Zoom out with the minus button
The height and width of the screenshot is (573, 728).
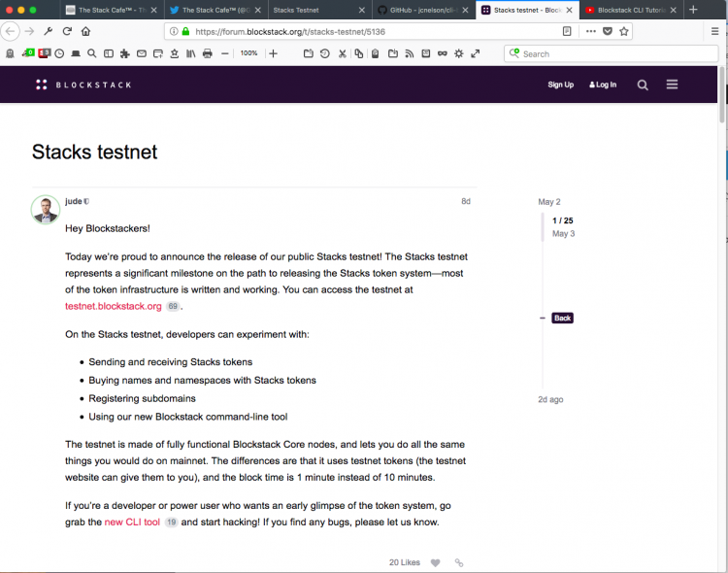pos(225,54)
